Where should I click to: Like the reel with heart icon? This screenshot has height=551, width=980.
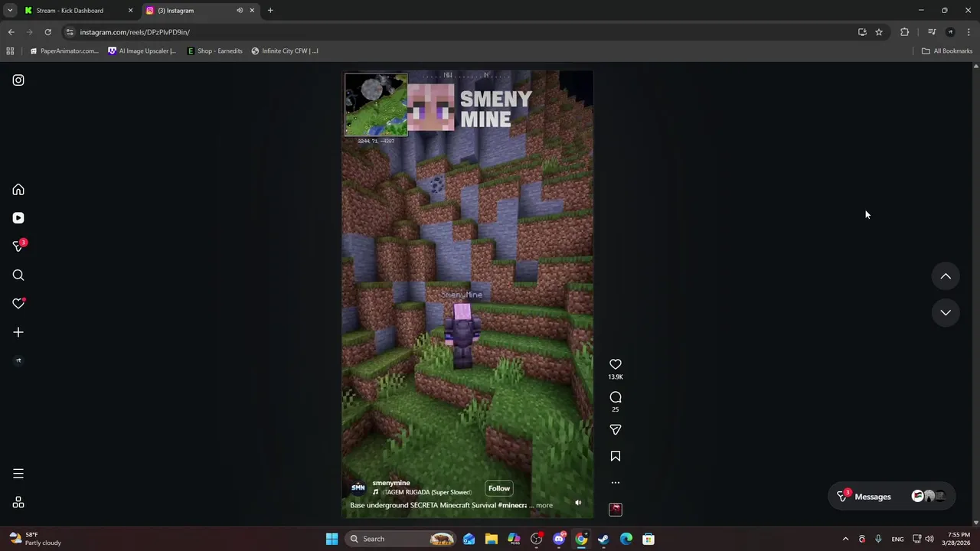pos(616,364)
